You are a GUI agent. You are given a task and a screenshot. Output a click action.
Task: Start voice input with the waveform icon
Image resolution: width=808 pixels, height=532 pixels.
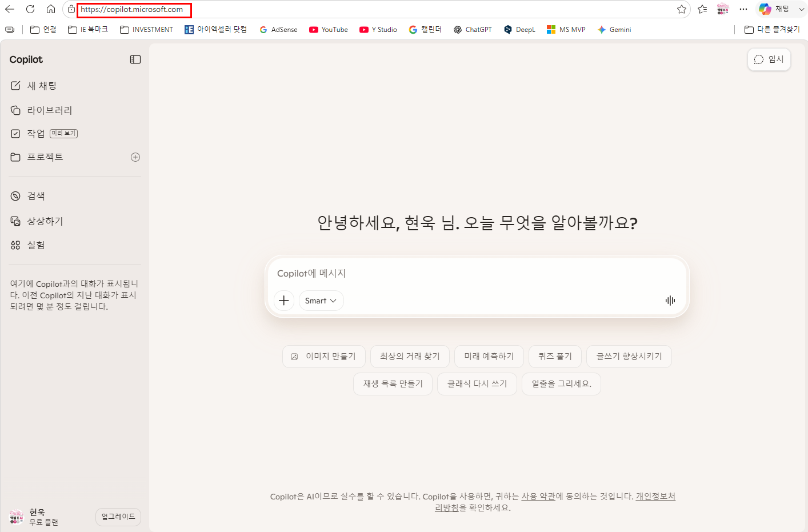670,301
